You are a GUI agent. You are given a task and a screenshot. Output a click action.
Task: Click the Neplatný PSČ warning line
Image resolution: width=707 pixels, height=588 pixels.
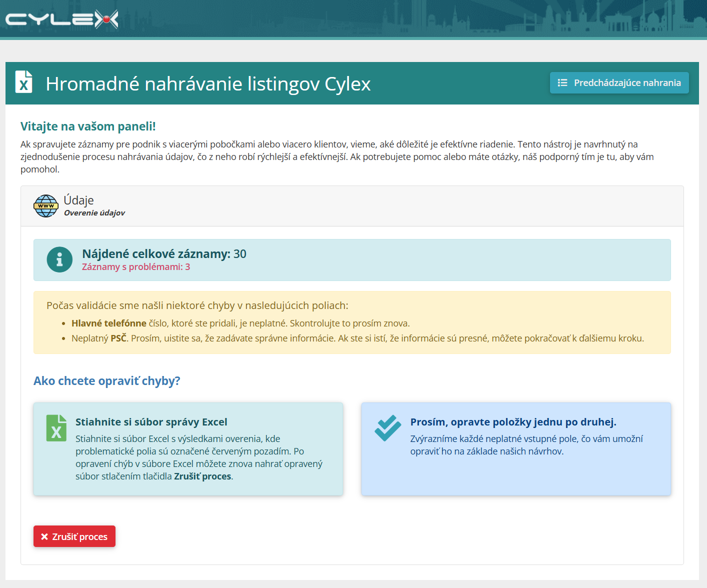click(357, 338)
